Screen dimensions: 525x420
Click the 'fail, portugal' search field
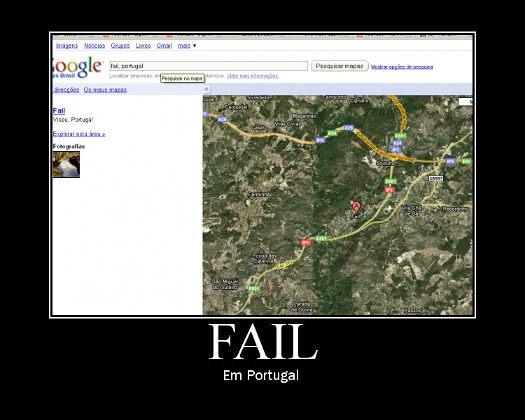click(x=209, y=66)
